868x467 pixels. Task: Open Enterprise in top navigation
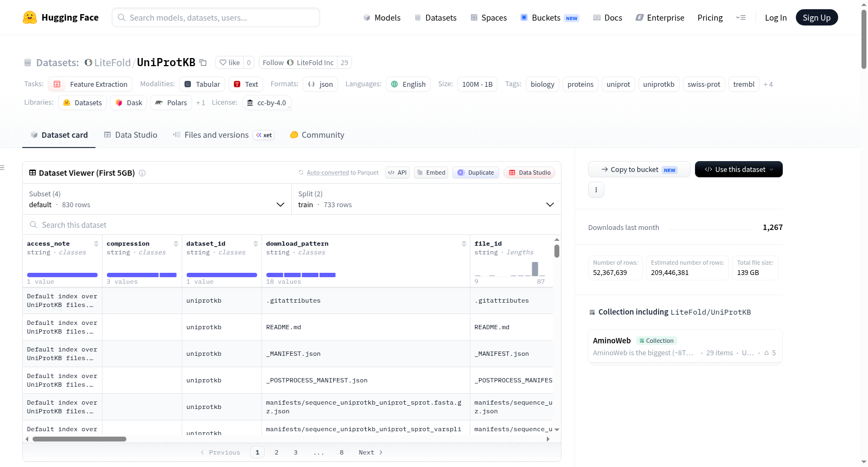click(x=660, y=17)
